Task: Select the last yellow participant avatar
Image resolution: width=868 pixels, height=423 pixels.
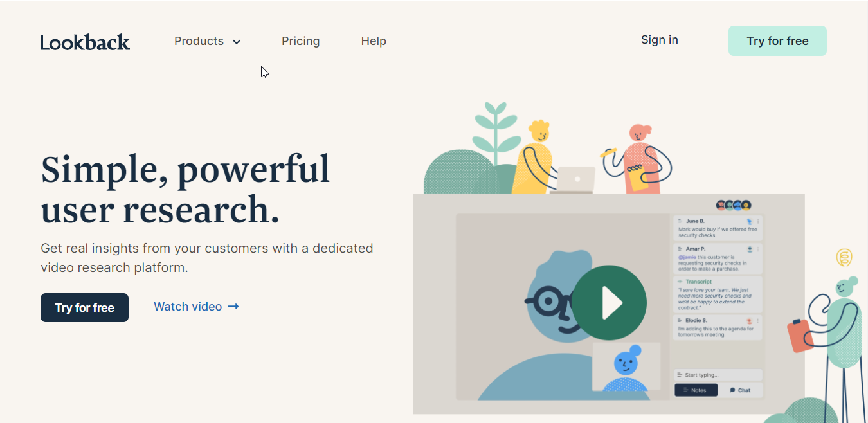Action: 745,204
